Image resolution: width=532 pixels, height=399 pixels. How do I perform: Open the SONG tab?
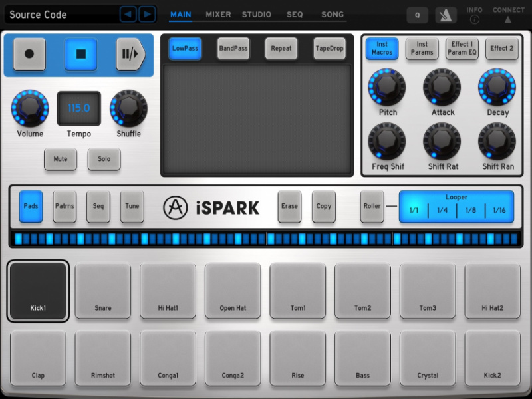click(332, 14)
